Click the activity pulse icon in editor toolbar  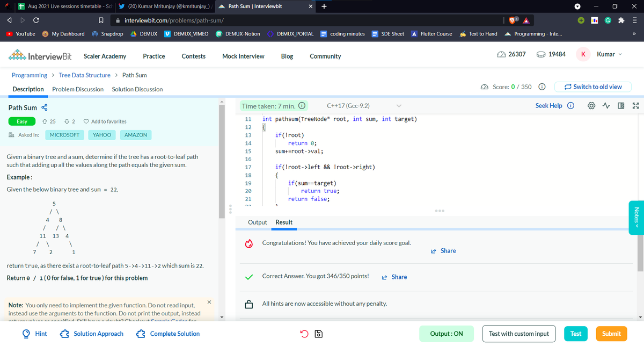(x=606, y=106)
